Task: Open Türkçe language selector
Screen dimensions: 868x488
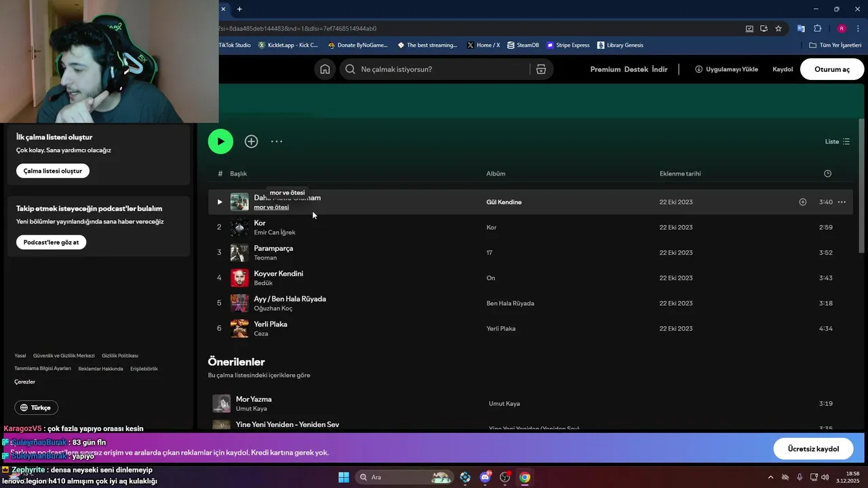Action: click(x=37, y=407)
